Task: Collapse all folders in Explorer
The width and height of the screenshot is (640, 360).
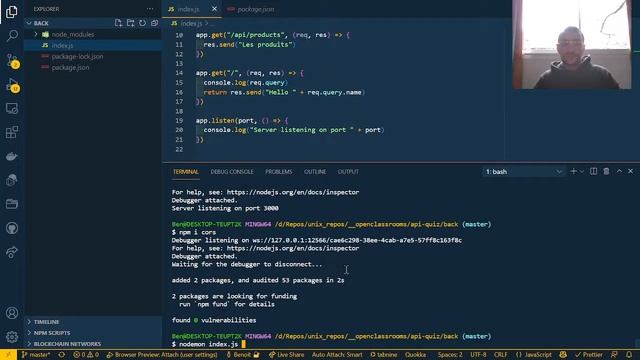Action: click(x=154, y=23)
